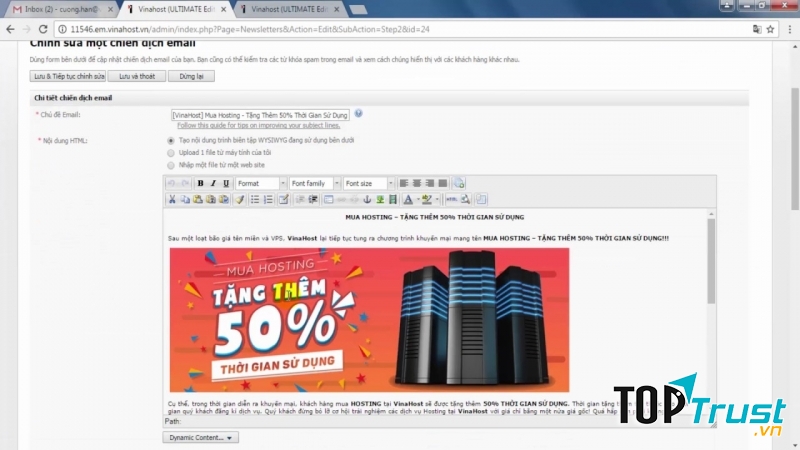This screenshot has width=800, height=450.
Task: Switch to the Gmail Inbox tab
Action: click(x=61, y=9)
